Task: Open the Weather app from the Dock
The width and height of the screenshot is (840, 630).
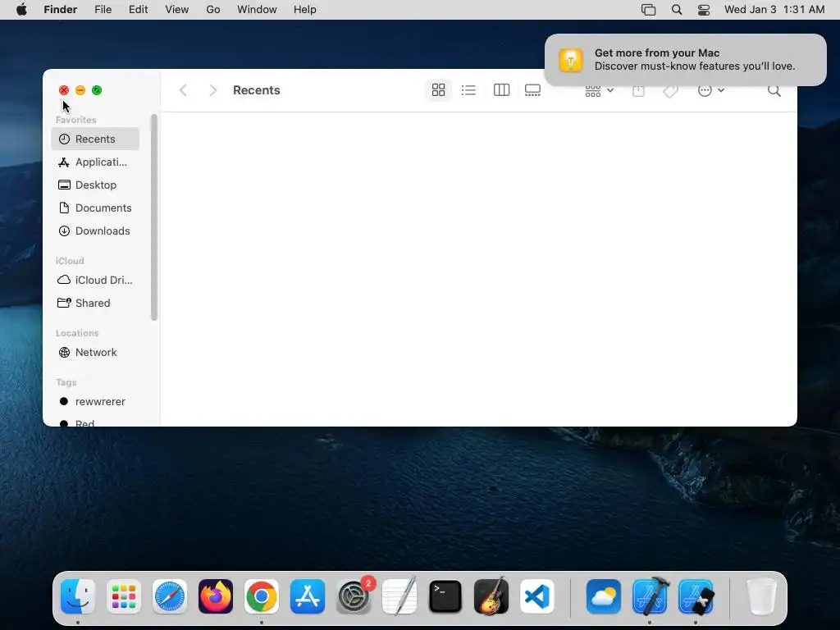Action: click(603, 596)
